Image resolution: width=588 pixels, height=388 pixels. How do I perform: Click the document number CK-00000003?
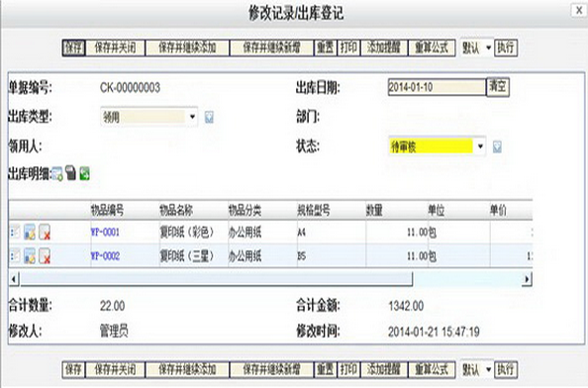[x=130, y=88]
